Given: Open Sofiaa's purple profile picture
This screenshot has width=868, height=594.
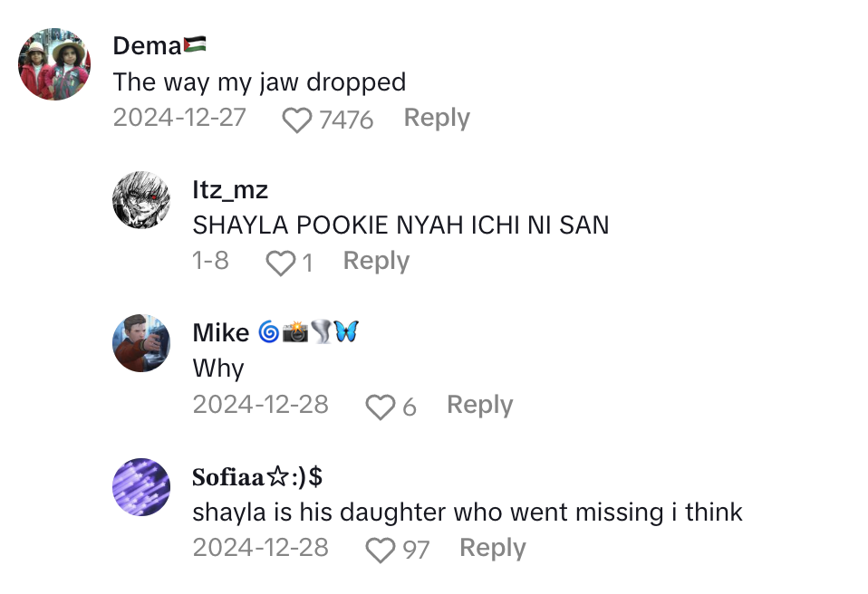Looking at the screenshot, I should click(x=141, y=486).
